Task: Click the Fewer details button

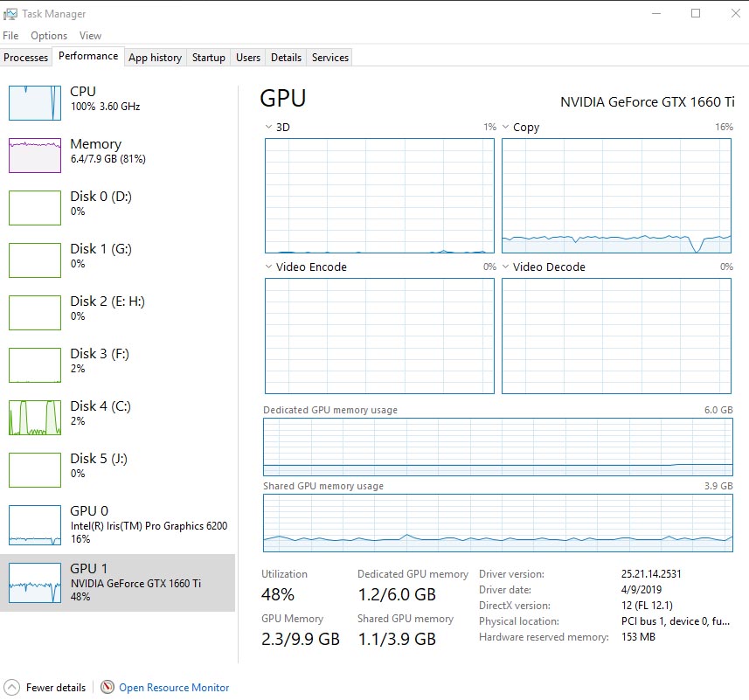Action: (56, 688)
